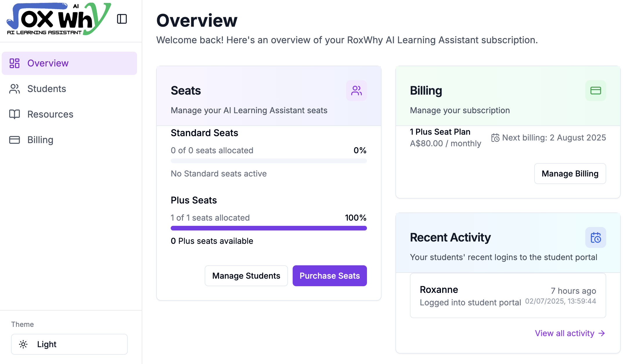Go to the Students page
The image size is (630, 364).
[69, 89]
